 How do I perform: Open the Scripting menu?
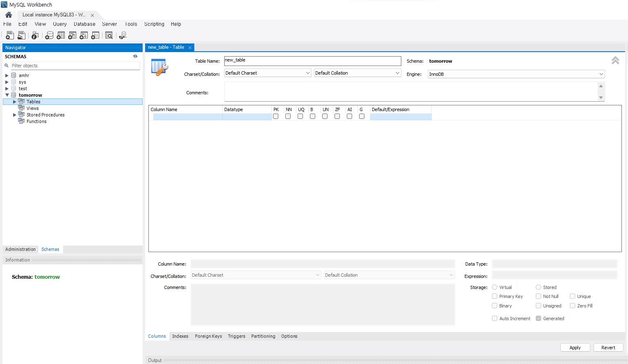154,24
